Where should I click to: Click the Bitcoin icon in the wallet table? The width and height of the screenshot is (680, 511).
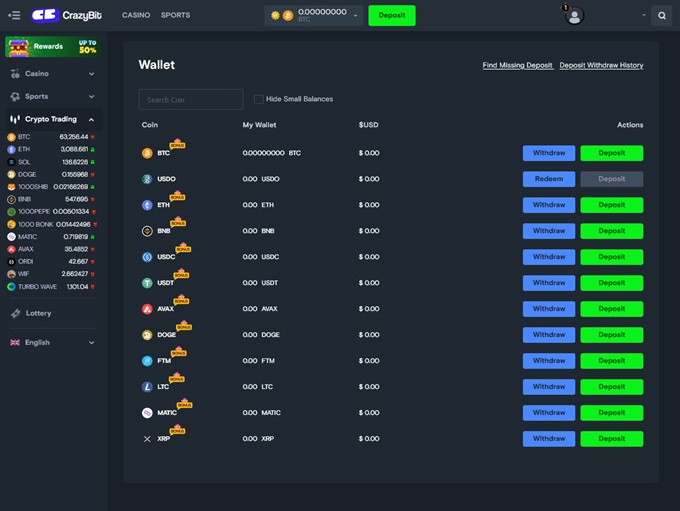coord(147,153)
